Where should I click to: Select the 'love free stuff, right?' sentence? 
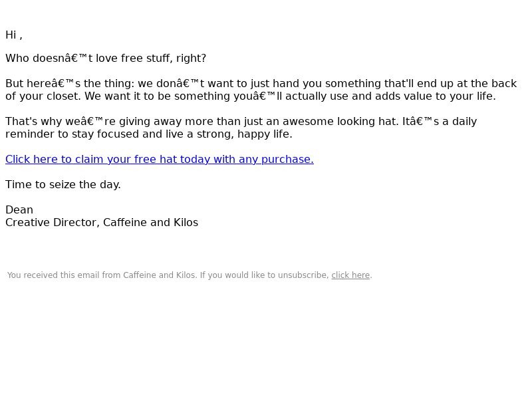click(x=151, y=59)
